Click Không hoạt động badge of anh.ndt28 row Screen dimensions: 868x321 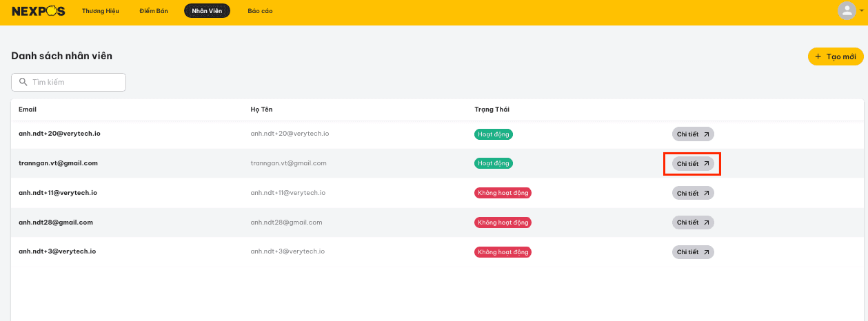[503, 222]
